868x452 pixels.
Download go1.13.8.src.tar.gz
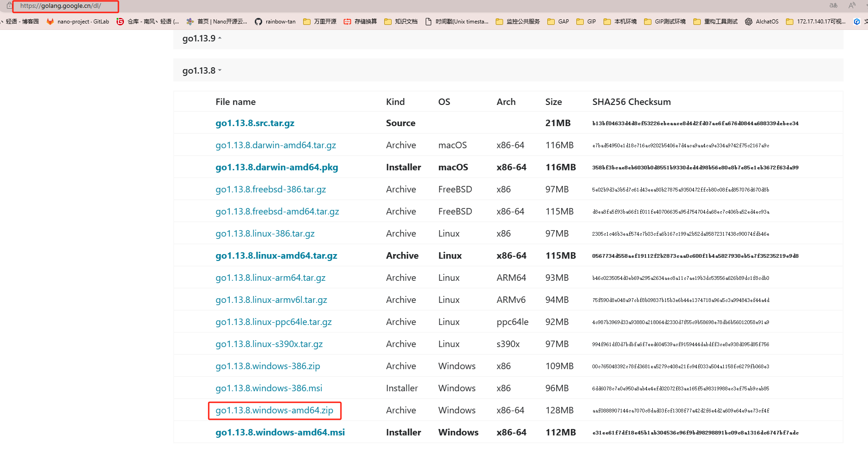255,123
